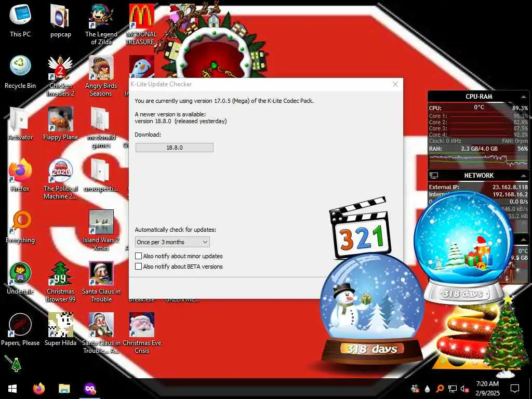Launch Christmas Browser 99 shortcut
The image size is (532, 399).
click(x=60, y=282)
